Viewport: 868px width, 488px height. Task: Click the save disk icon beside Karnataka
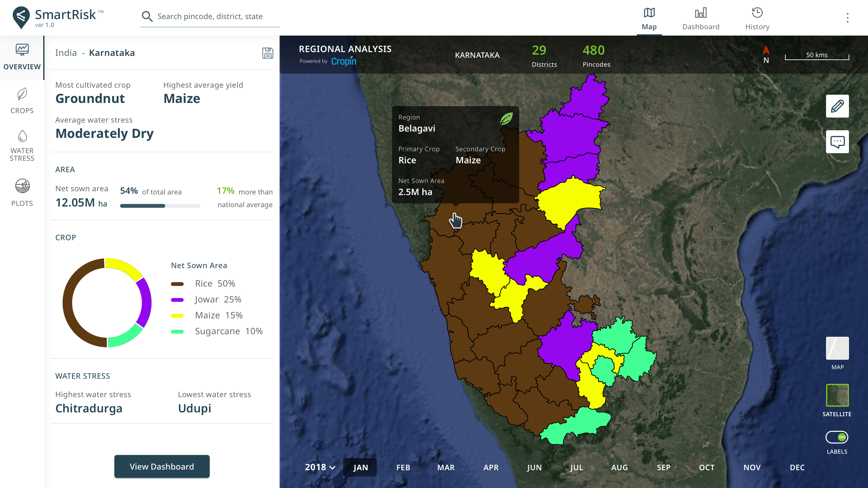point(268,53)
